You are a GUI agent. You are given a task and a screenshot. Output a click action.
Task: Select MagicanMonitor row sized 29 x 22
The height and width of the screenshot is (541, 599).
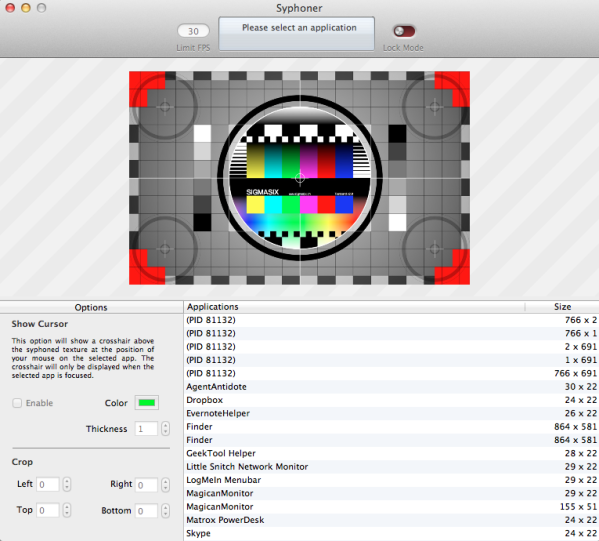[x=391, y=493]
